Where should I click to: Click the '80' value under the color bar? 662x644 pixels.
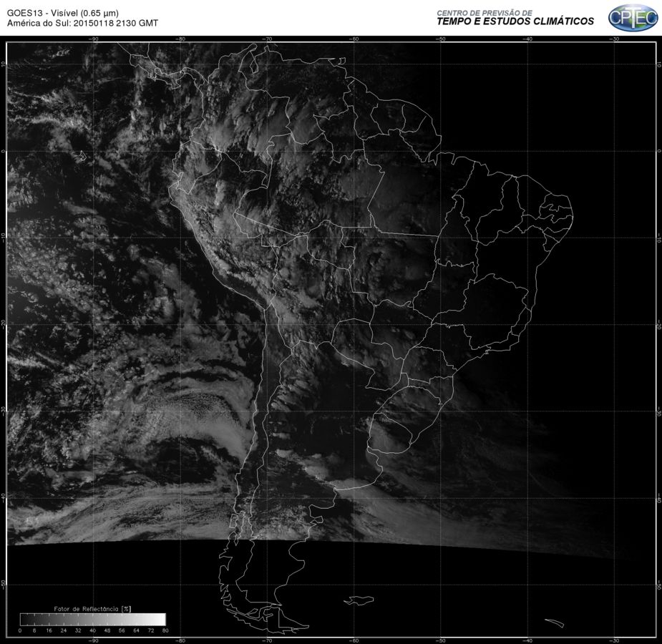pyautogui.click(x=165, y=630)
